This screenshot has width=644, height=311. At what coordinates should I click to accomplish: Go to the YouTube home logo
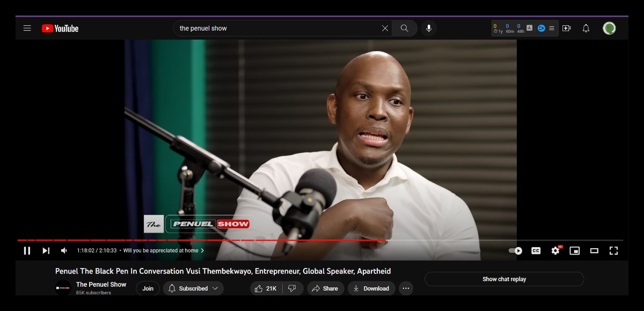tap(60, 28)
